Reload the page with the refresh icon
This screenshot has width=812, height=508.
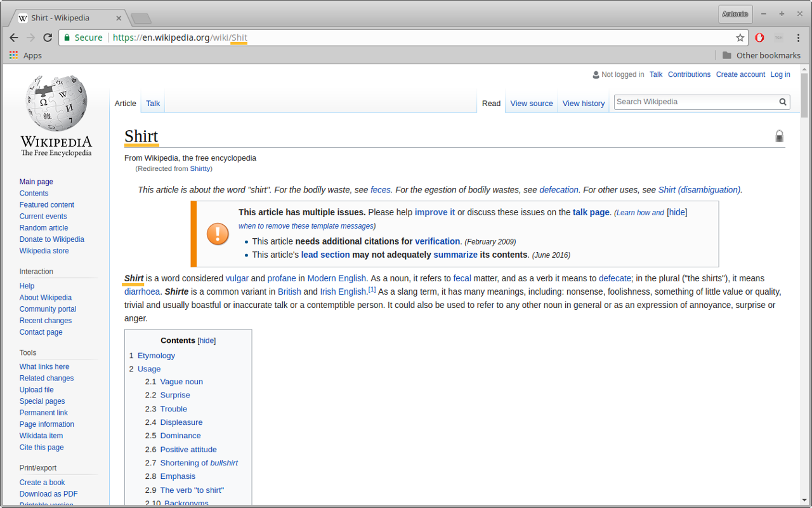(x=48, y=37)
